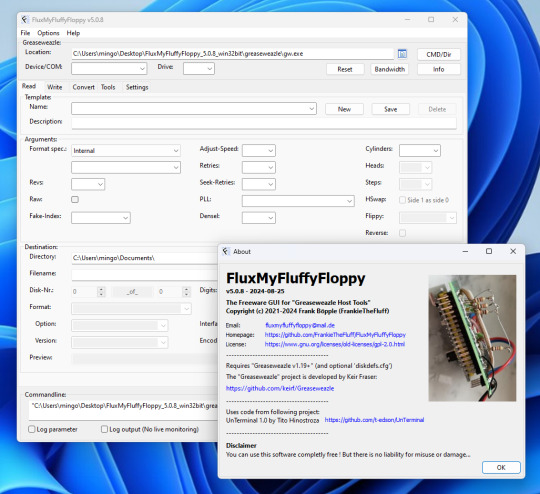
Task: Click the Greaseweazle Location path field
Action: pos(232,54)
